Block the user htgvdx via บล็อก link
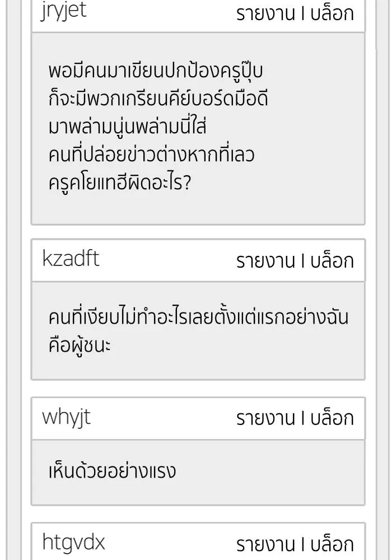This screenshot has width=392, height=560. 334,542
